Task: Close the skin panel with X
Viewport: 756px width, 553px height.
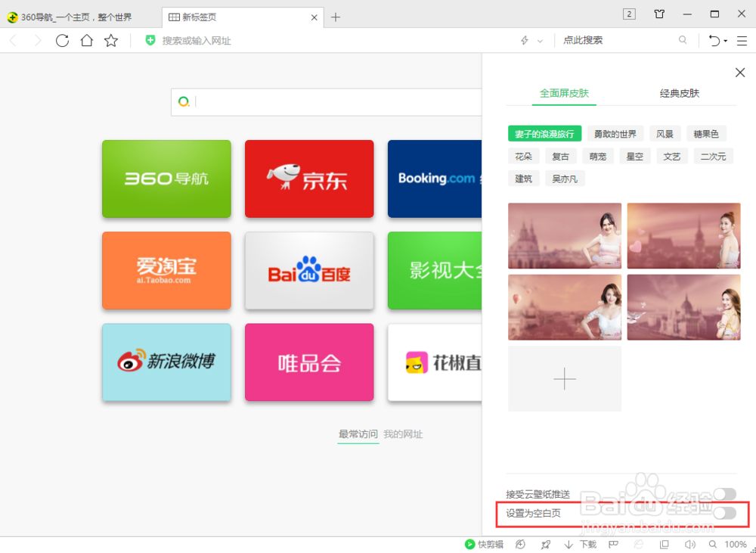Action: pyautogui.click(x=740, y=73)
